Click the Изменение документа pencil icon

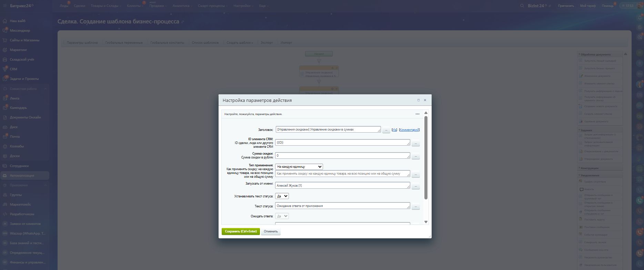click(x=581, y=76)
